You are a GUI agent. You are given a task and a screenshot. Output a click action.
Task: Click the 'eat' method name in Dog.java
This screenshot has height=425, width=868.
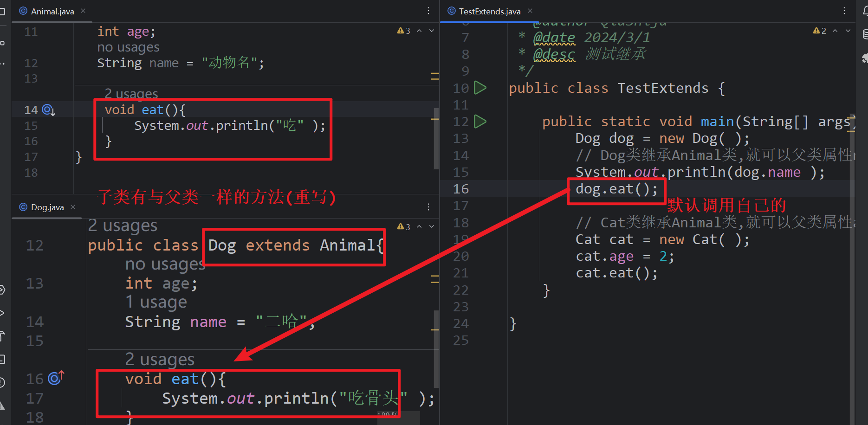pos(185,379)
